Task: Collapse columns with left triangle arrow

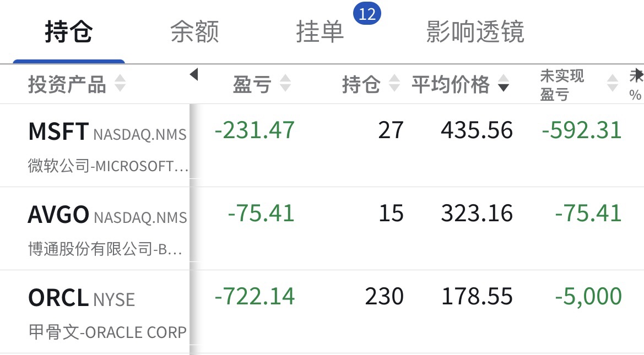Action: pos(193,75)
